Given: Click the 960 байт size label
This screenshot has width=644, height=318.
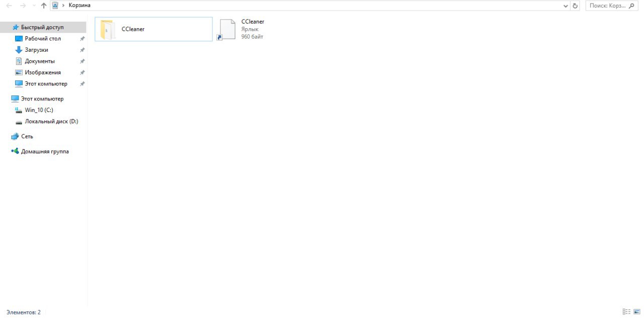Looking at the screenshot, I should pos(252,37).
